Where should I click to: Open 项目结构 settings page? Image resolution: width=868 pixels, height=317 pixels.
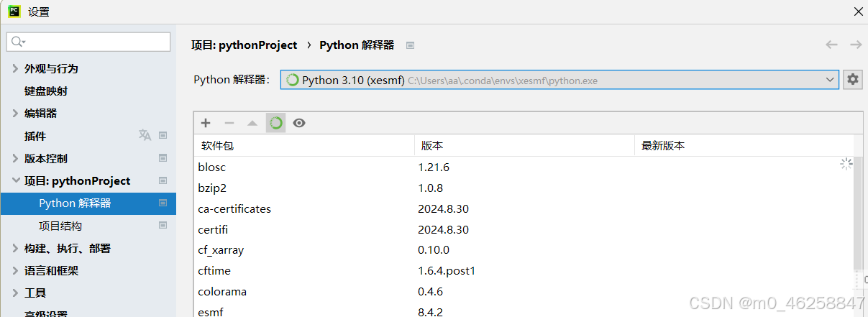[60, 226]
